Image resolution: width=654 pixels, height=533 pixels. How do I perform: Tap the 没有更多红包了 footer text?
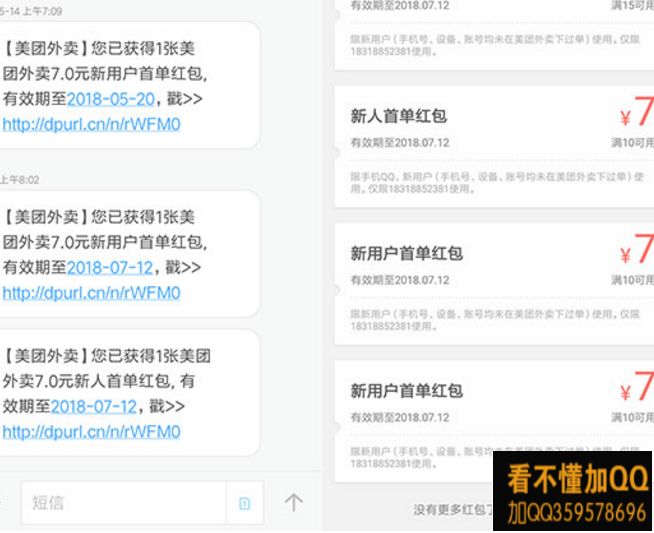click(x=453, y=509)
